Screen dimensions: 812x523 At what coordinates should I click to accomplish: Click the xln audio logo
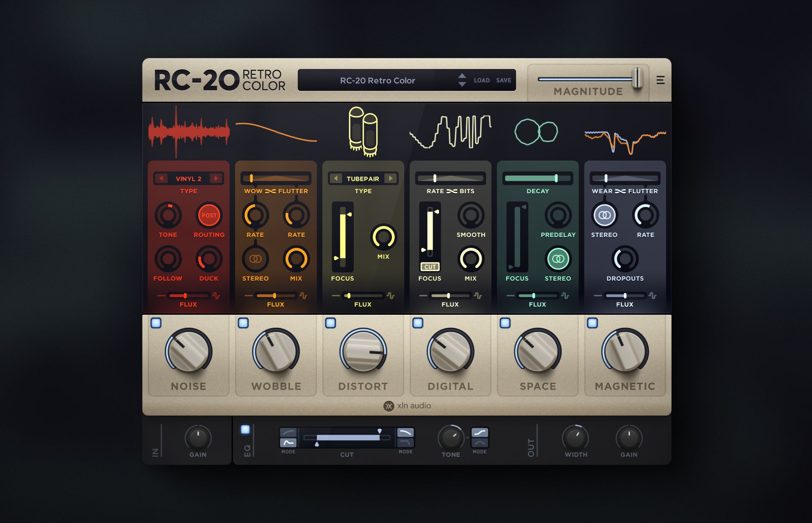pyautogui.click(x=407, y=406)
